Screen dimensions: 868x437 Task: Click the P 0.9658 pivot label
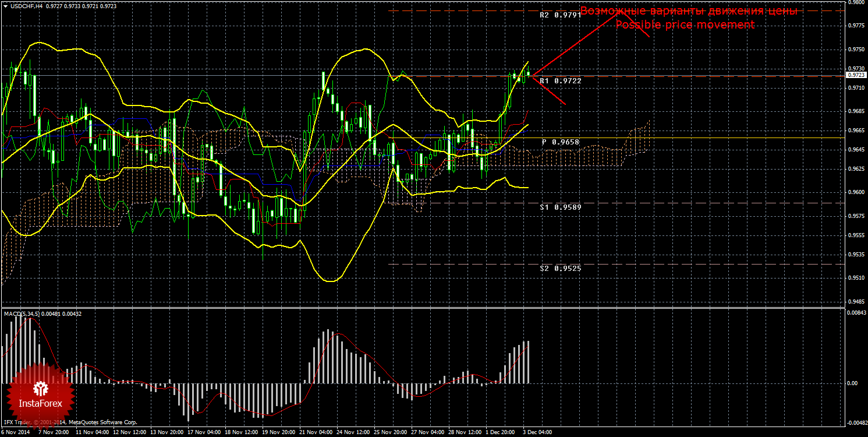(560, 142)
